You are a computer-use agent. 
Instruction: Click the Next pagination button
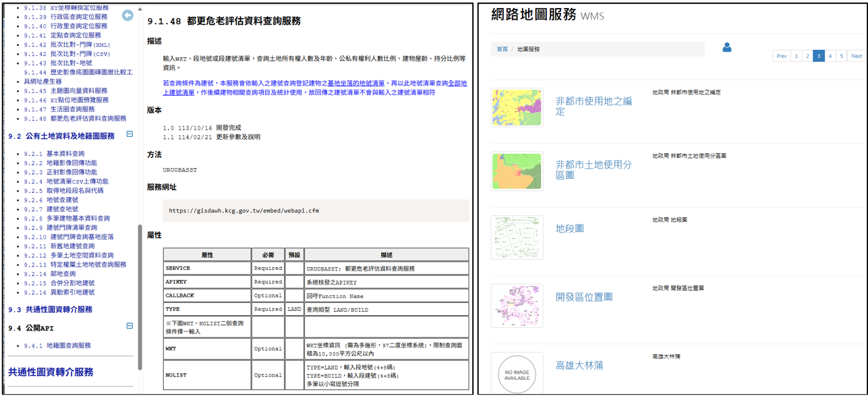[856, 55]
